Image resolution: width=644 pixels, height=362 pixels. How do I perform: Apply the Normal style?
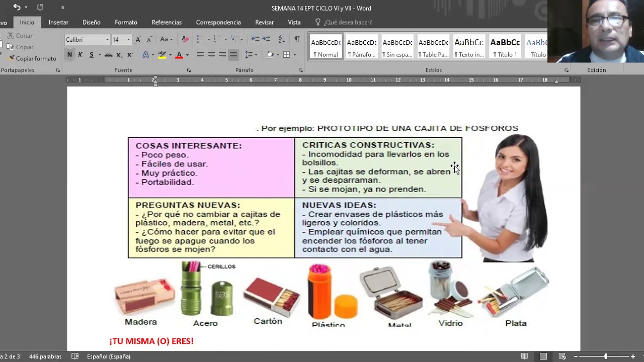[x=326, y=47]
